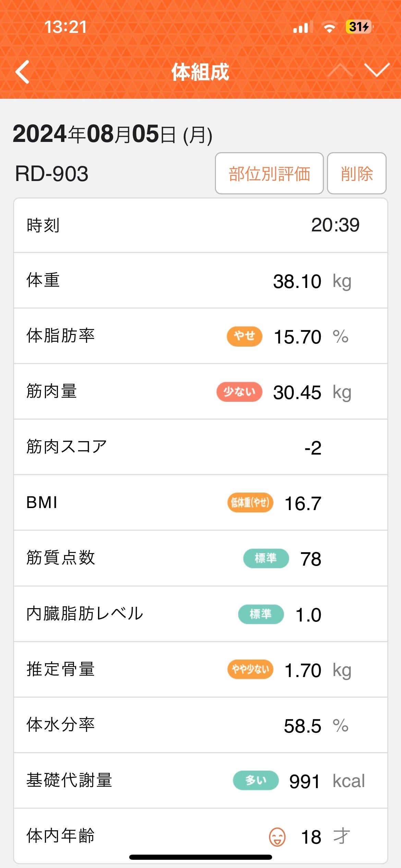Tap the orange やせ body fat badge
The width and height of the screenshot is (401, 868).
click(x=244, y=336)
